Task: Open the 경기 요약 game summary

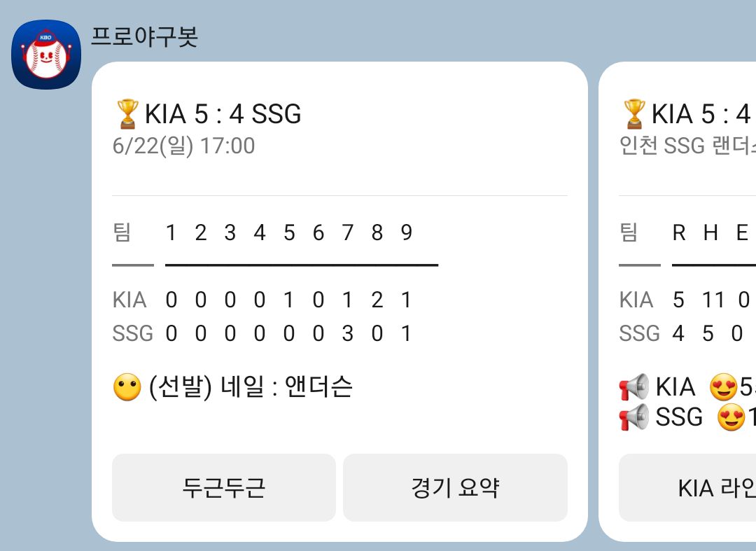Action: [455, 487]
